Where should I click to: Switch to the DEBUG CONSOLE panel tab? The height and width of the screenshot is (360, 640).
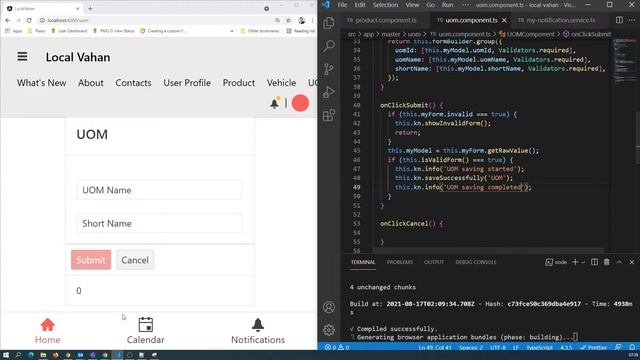pos(476,262)
